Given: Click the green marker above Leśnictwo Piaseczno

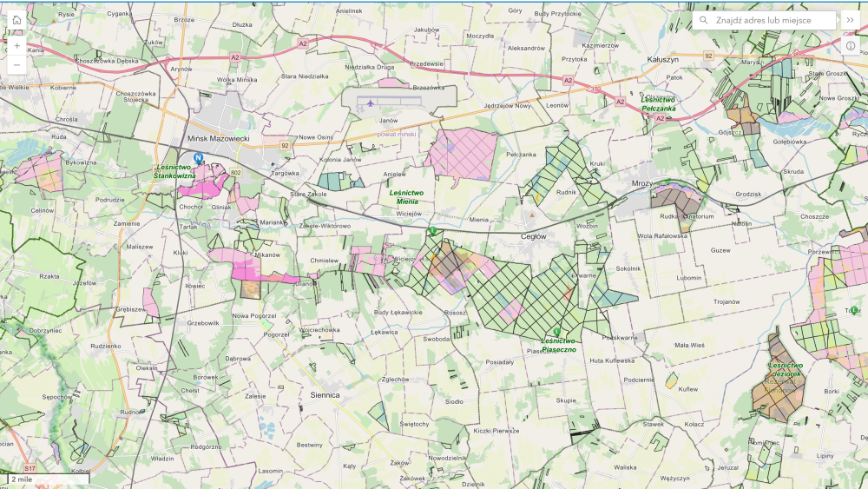Looking at the screenshot, I should tap(556, 331).
